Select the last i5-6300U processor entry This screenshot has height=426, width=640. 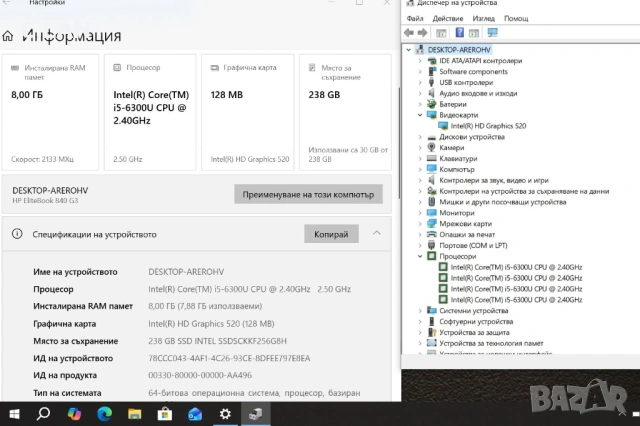pos(516,300)
